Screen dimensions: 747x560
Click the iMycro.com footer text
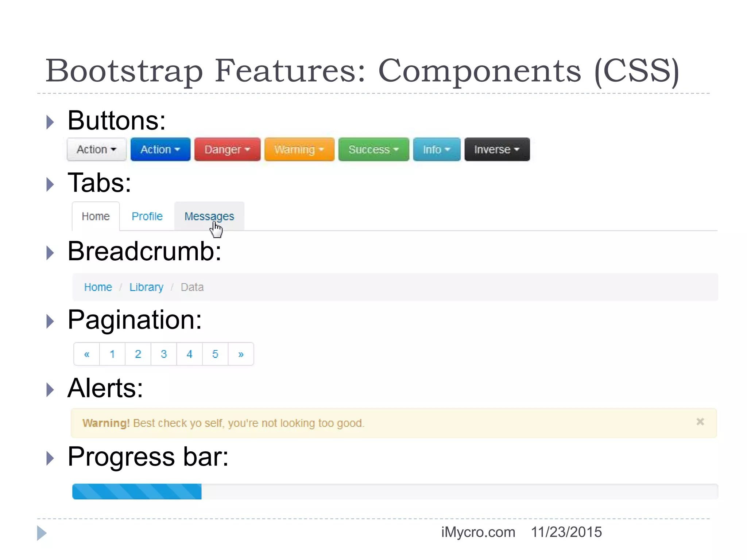click(478, 532)
